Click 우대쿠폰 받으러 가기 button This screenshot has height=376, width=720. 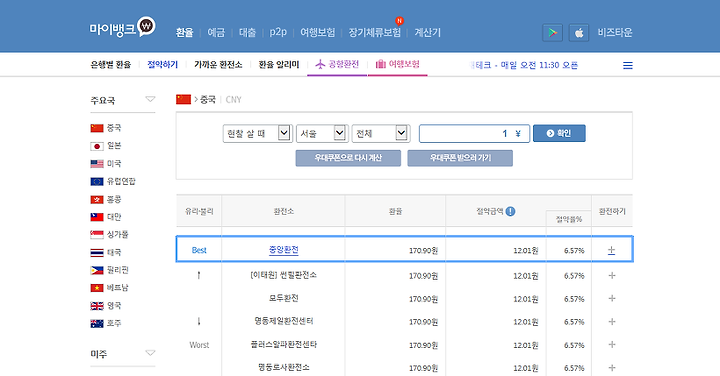click(x=460, y=158)
